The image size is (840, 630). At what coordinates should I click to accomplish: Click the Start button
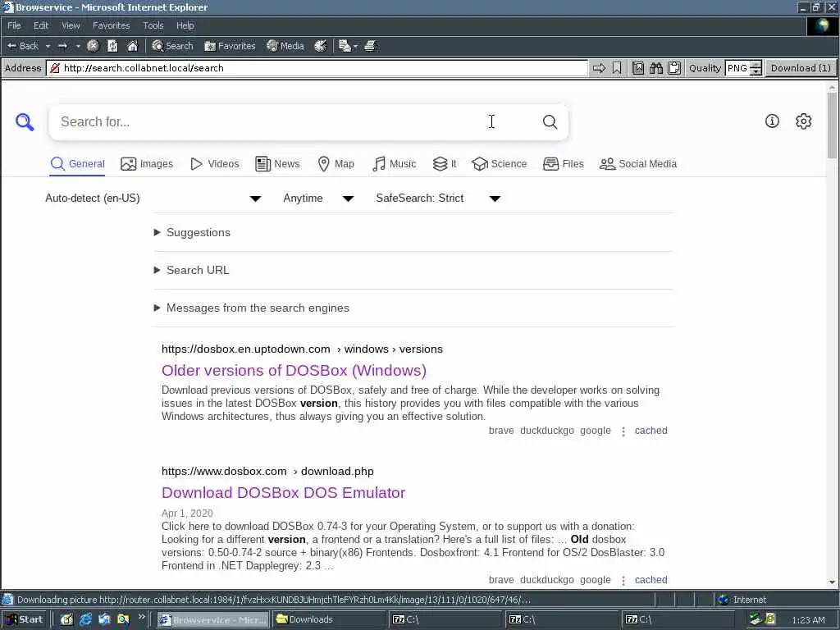pos(25,619)
